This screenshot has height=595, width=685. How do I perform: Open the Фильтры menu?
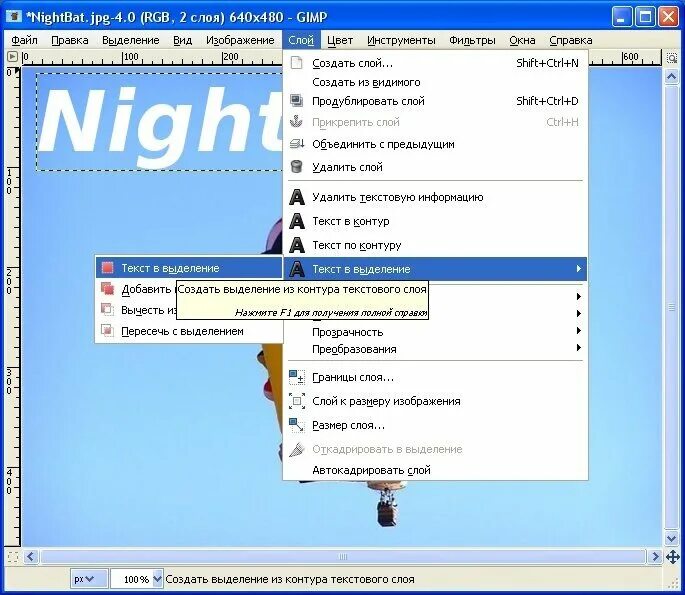[x=472, y=40]
